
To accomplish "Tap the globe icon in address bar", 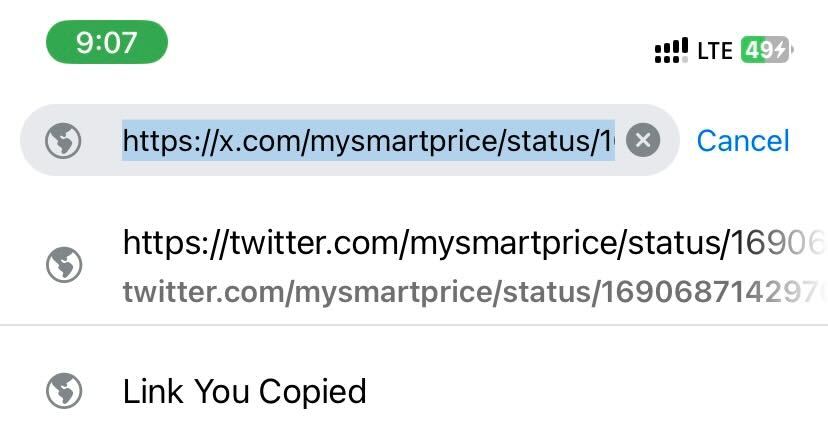I will (x=63, y=140).
